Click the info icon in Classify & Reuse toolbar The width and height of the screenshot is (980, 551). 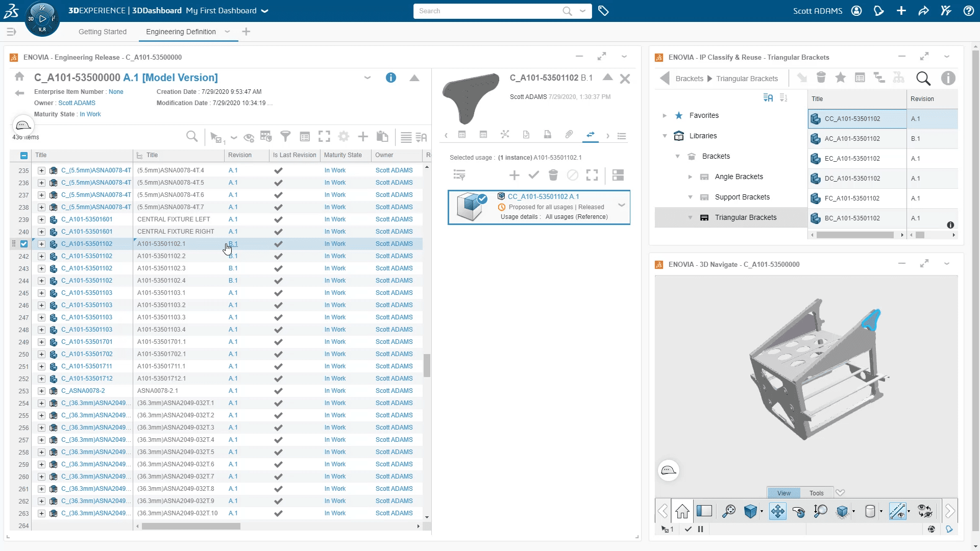(948, 78)
